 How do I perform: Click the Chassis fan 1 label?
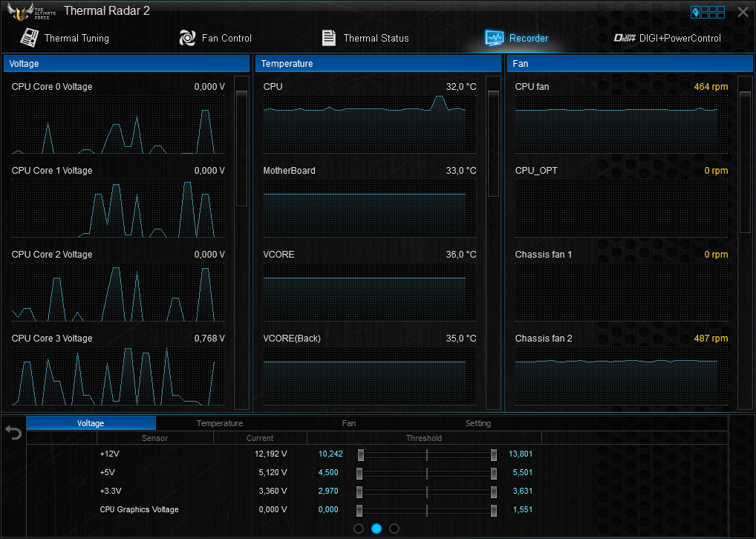click(544, 255)
